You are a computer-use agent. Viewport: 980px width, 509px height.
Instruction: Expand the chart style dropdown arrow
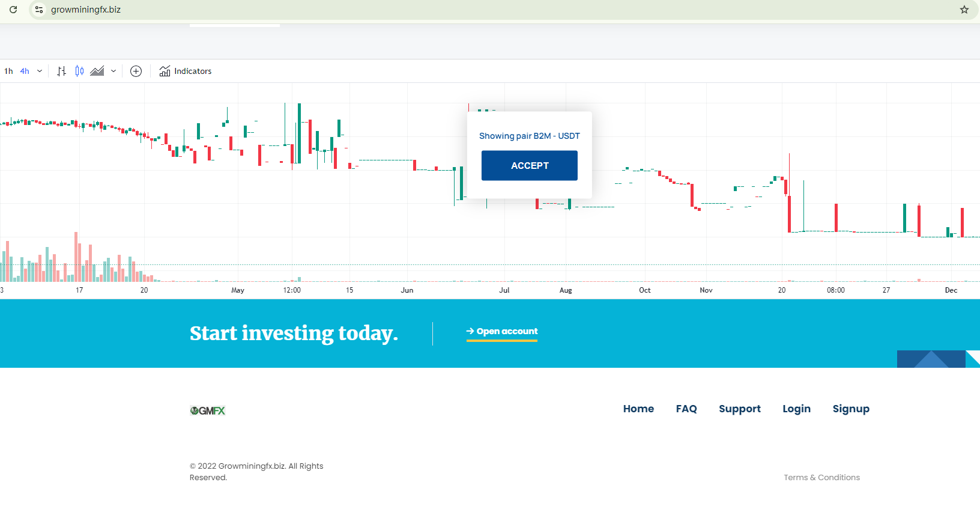tap(113, 71)
